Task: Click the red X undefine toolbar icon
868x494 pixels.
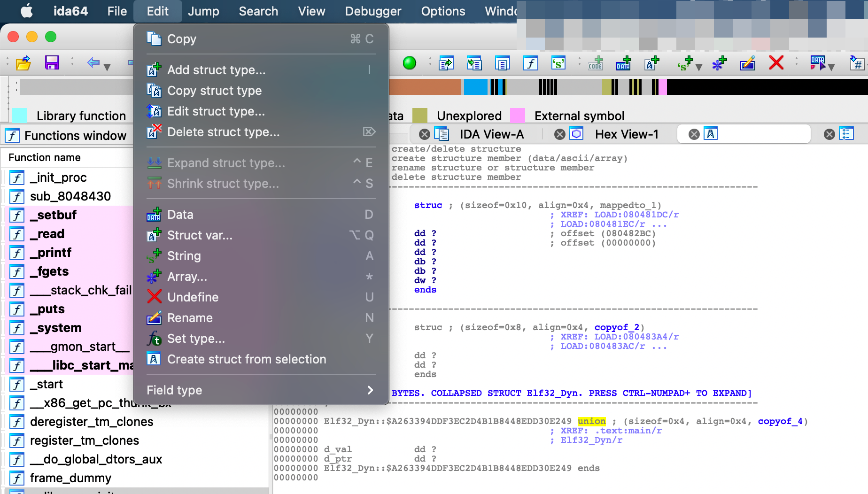Action: click(x=776, y=62)
